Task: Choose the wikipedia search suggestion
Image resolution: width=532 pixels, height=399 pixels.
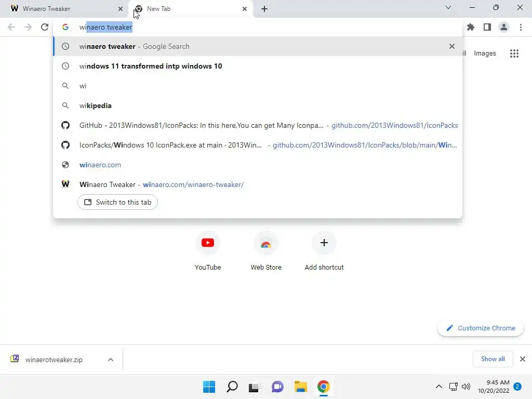Action: tap(258, 105)
